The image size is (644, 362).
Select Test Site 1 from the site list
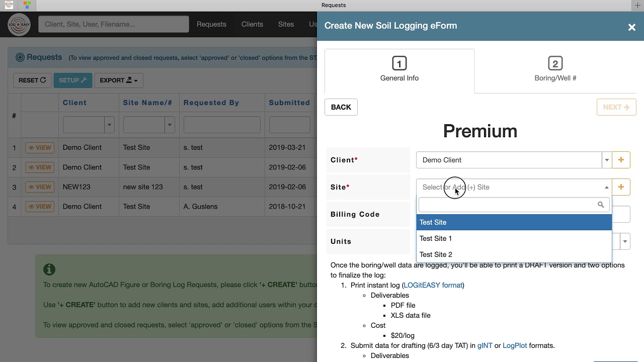(514, 238)
